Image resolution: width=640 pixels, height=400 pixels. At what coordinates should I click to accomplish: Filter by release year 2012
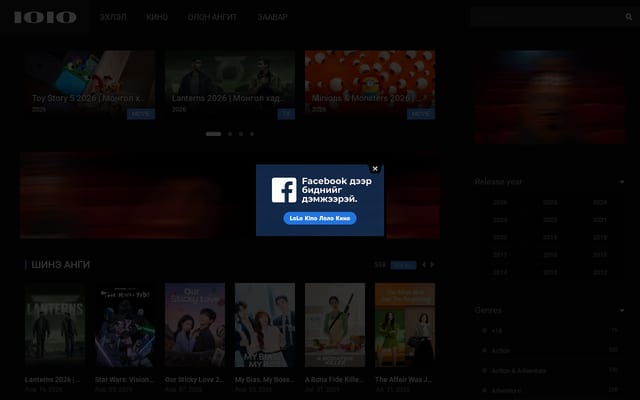[600, 272]
